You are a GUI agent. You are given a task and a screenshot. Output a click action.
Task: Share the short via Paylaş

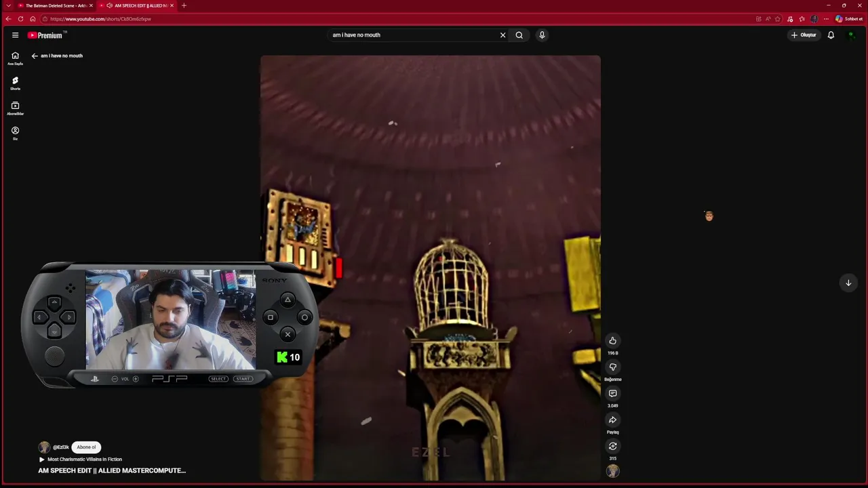pos(612,420)
